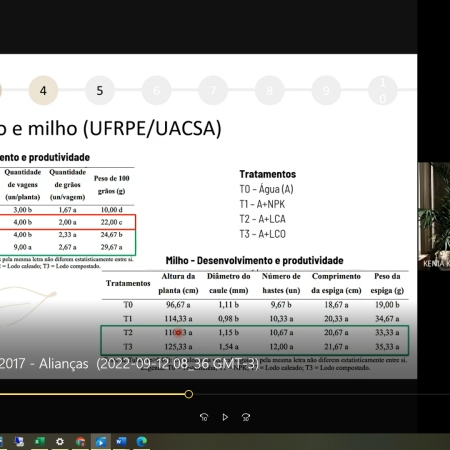Screen dimensions: 450x450
Task: Click the Tratamentos legend heading
Action: tap(268, 174)
